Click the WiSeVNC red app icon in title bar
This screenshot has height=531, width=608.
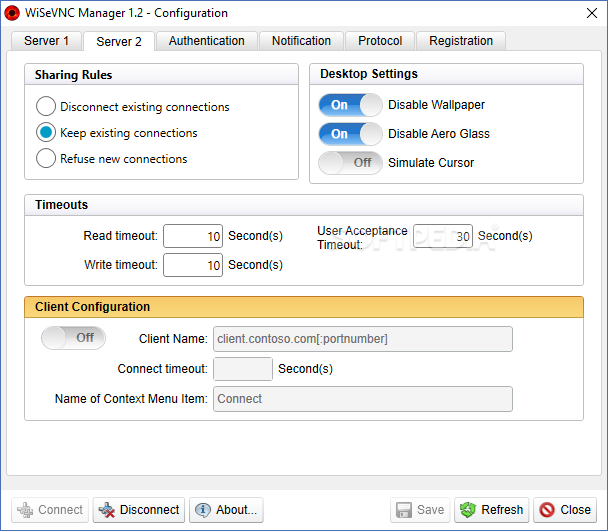[x=12, y=13]
